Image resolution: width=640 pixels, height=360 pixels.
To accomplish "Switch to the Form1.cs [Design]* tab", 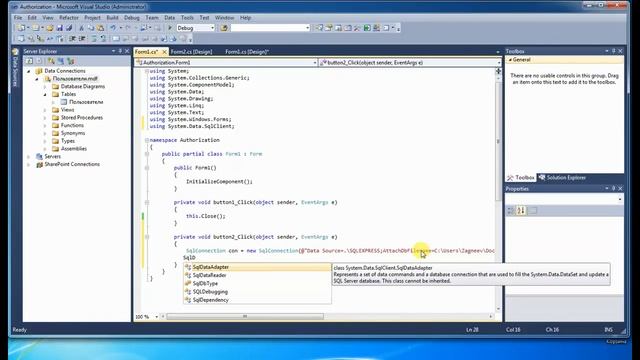I will pyautogui.click(x=247, y=52).
